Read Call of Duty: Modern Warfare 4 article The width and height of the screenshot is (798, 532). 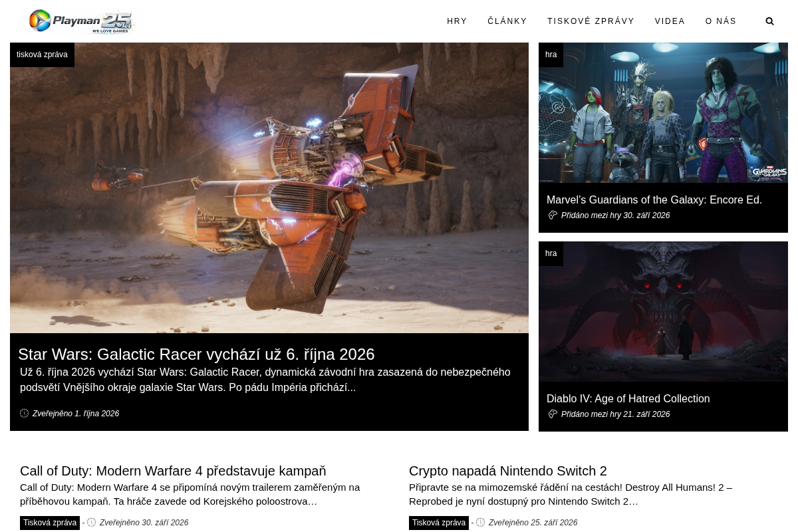tap(173, 471)
